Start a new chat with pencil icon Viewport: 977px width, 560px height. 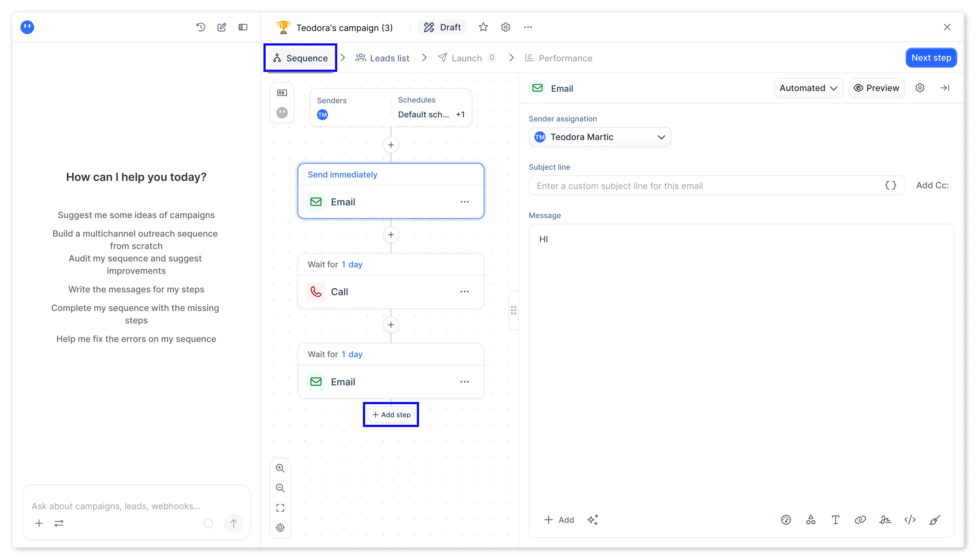pyautogui.click(x=222, y=27)
